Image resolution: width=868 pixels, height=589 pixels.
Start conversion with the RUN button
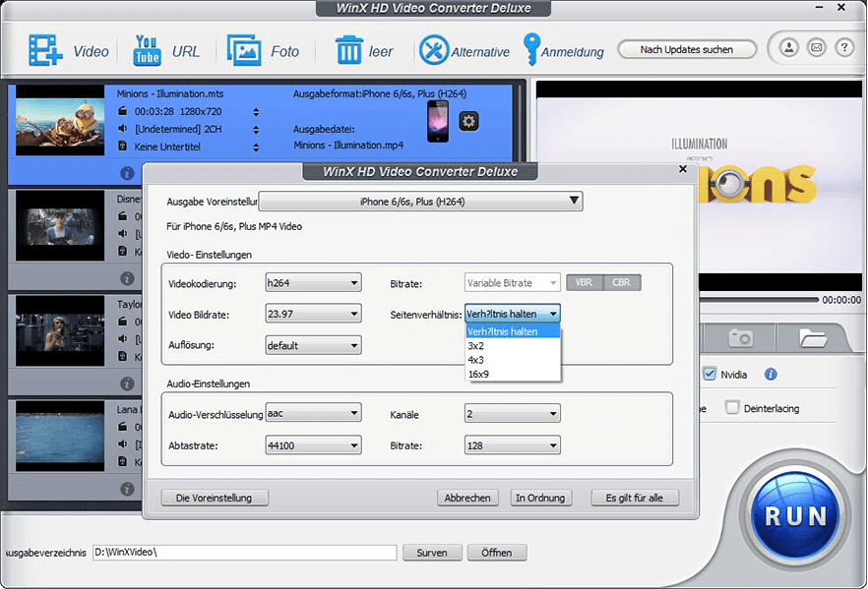(x=795, y=515)
